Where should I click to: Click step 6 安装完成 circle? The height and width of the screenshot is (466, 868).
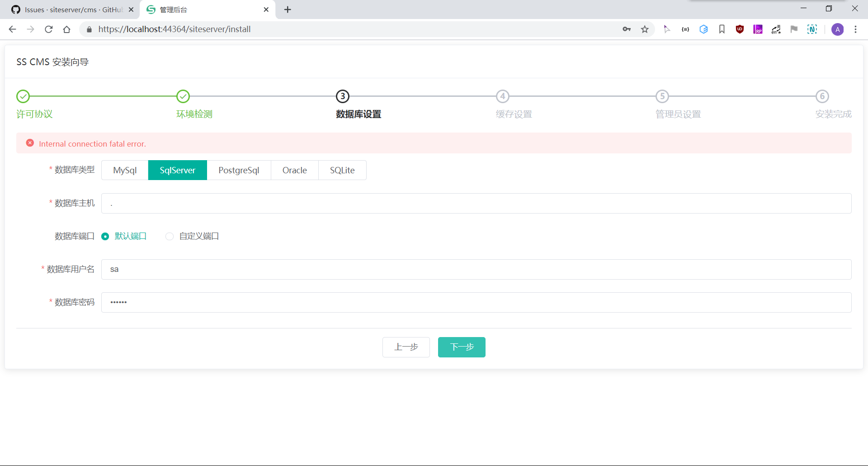click(822, 96)
